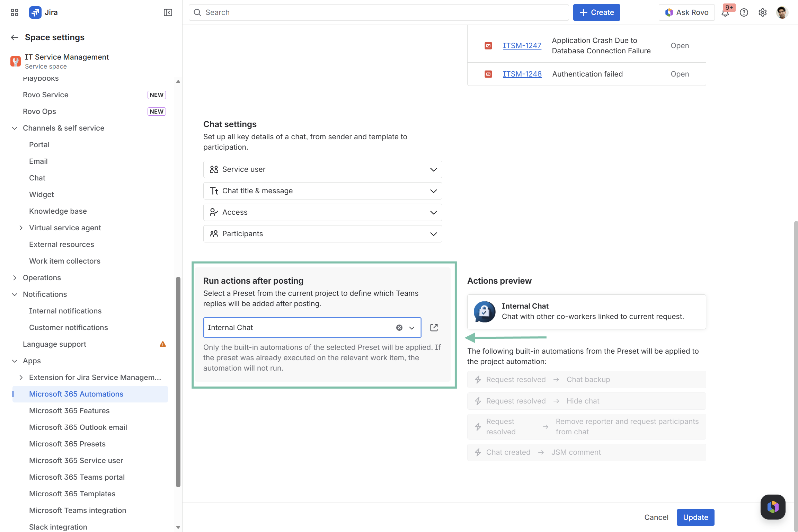
Task: Collapse sidebar with the panel toggle icon
Action: 168,12
